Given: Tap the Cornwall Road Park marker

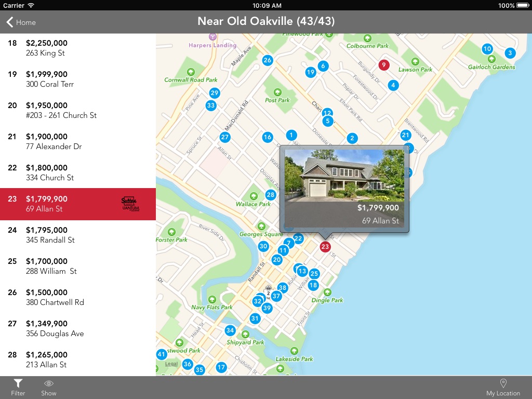Looking at the screenshot, I should click(191, 72).
